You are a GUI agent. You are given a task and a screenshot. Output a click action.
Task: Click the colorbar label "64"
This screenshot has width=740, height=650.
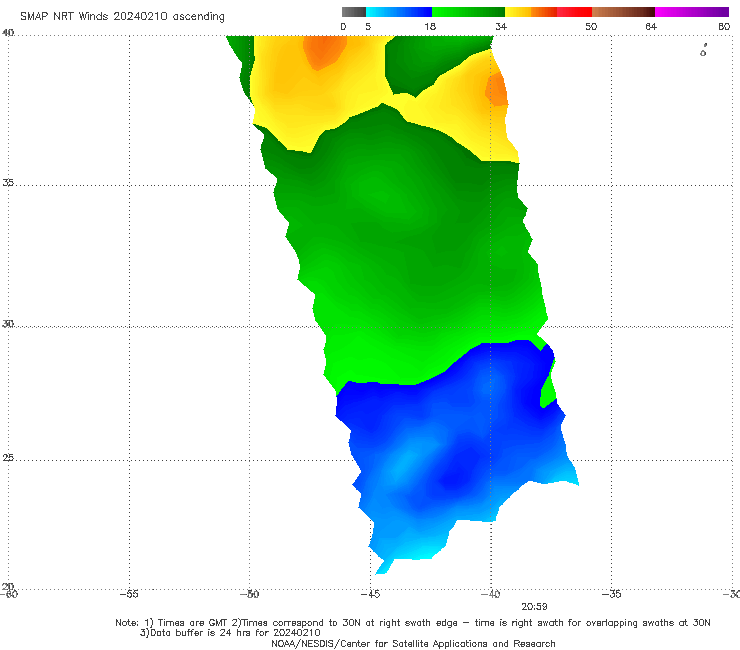651,26
